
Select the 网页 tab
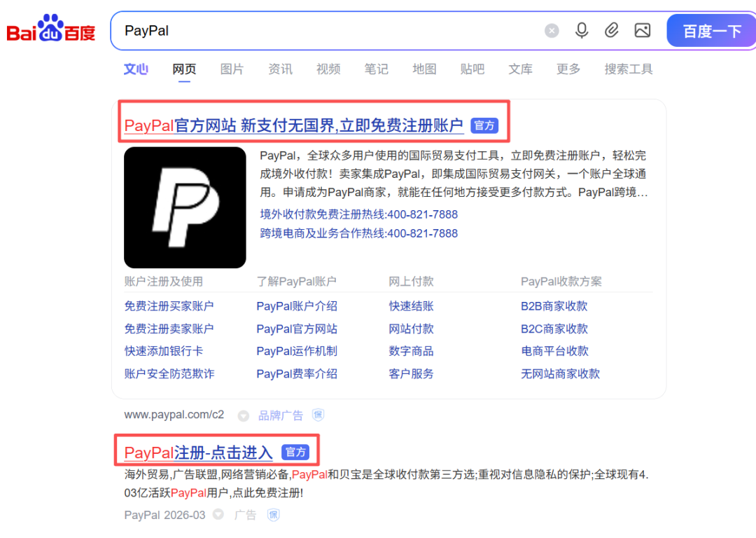184,69
